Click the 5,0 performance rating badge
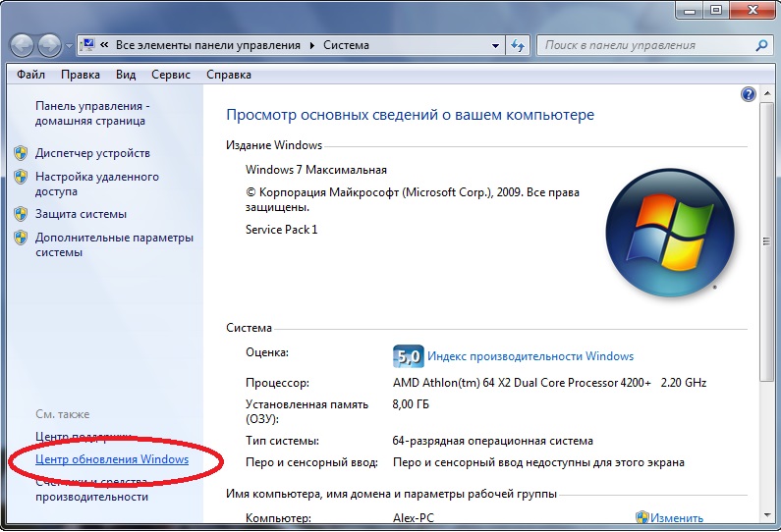The width and height of the screenshot is (781, 532). pos(408,356)
